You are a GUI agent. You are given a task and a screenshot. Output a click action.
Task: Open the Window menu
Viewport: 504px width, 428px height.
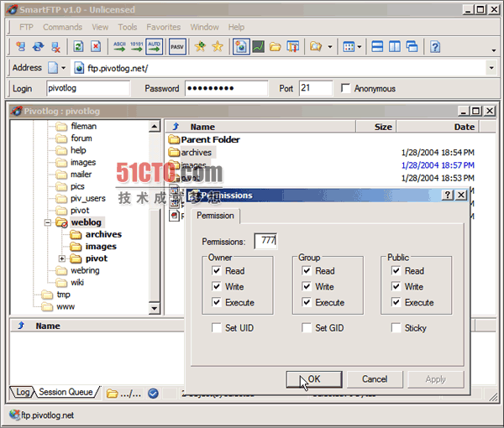coord(204,27)
